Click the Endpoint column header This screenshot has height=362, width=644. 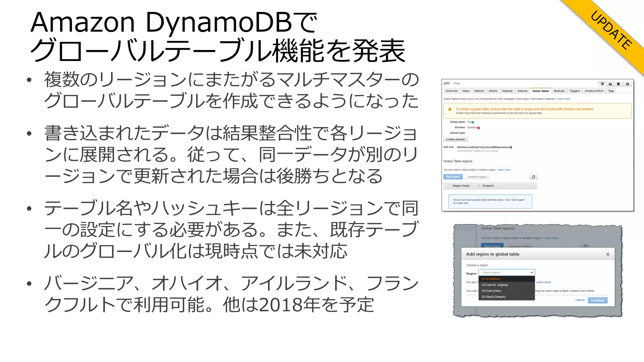click(488, 186)
